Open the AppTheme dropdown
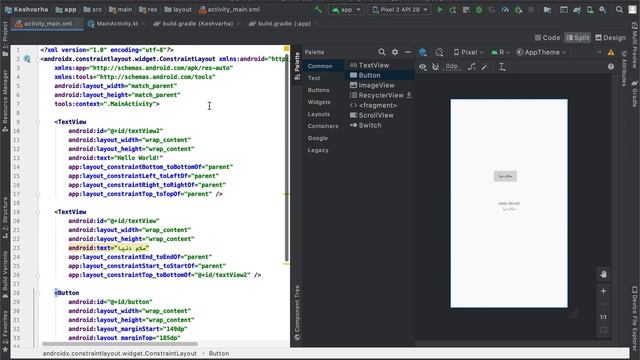This screenshot has width=640, height=360. pos(541,52)
